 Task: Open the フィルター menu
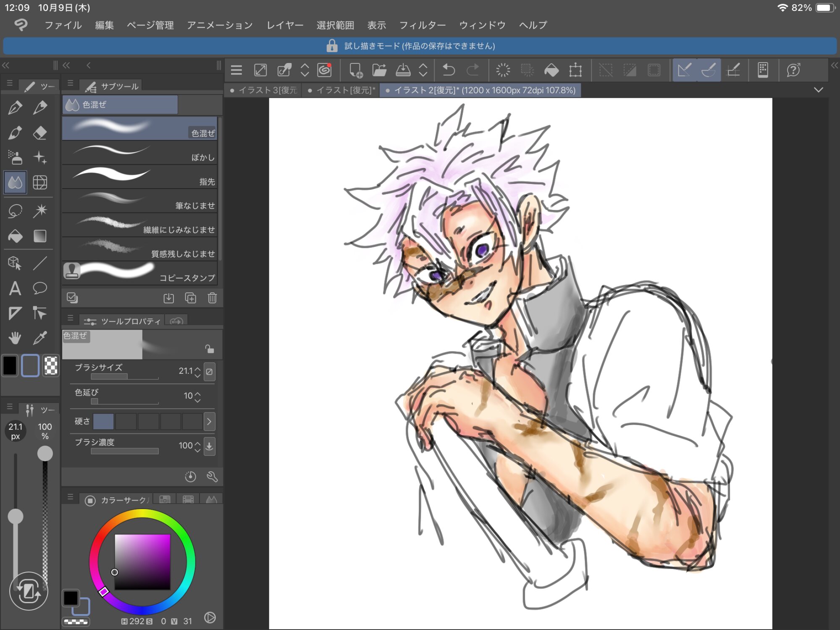coord(422,25)
